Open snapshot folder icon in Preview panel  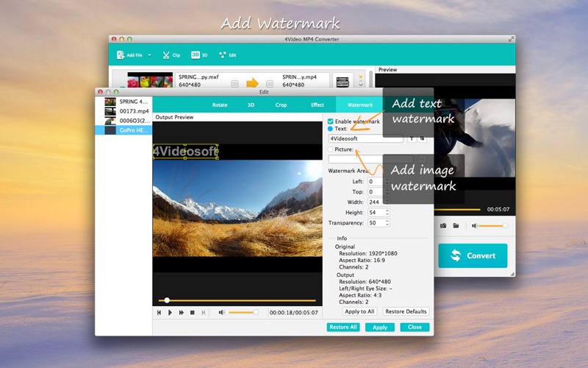click(456, 226)
